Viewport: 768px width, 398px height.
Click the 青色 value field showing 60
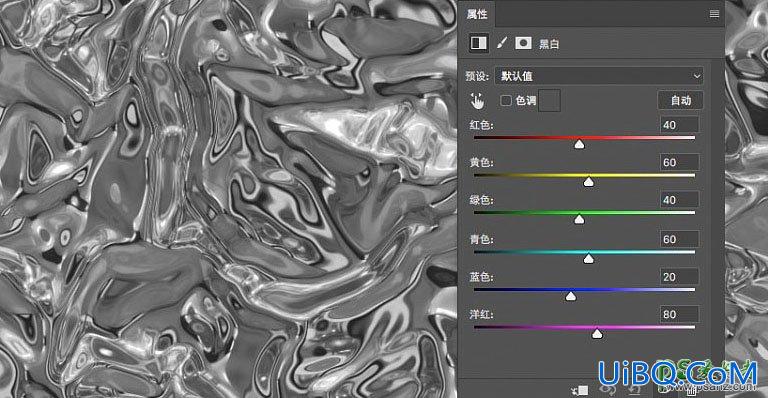click(x=679, y=239)
